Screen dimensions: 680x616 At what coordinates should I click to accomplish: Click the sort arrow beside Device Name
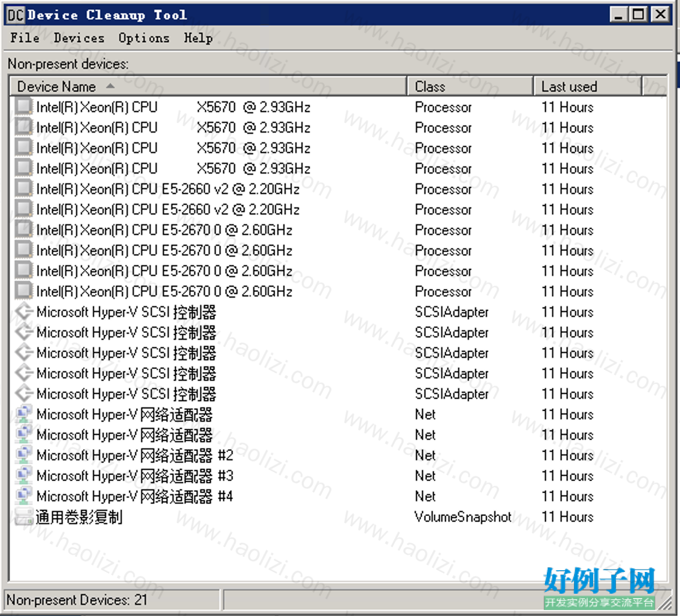coord(110,86)
